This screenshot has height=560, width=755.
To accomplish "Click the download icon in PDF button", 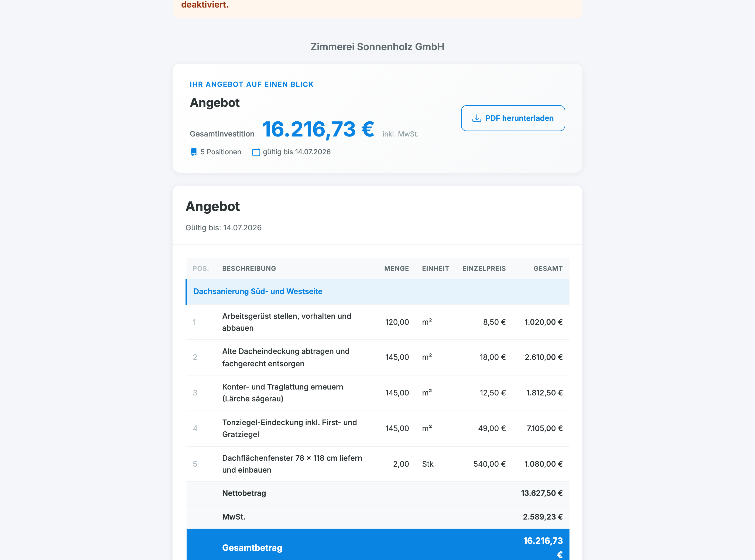I will 476,118.
